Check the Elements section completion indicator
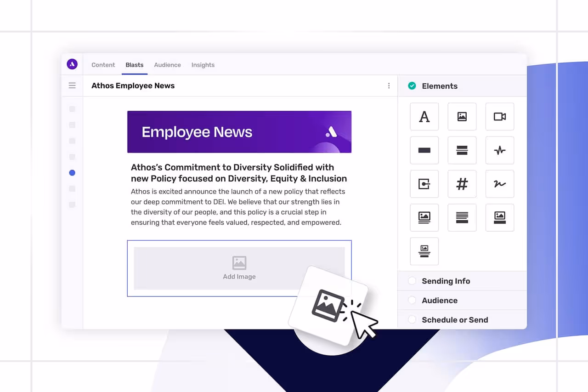 pos(412,85)
